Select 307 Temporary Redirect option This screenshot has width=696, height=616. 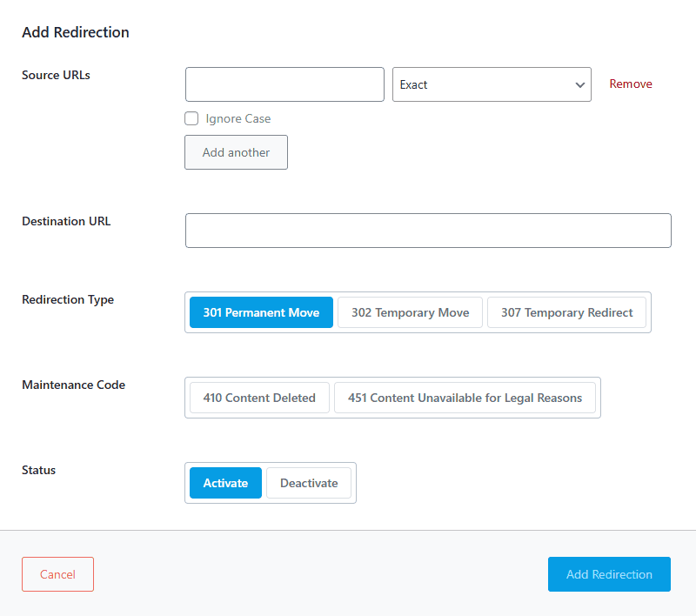(x=566, y=312)
